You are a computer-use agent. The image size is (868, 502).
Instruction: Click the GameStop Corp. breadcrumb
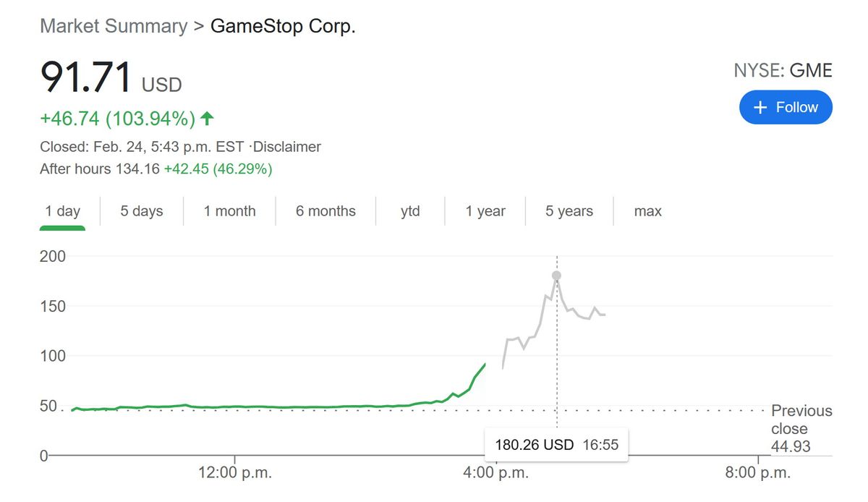point(282,25)
